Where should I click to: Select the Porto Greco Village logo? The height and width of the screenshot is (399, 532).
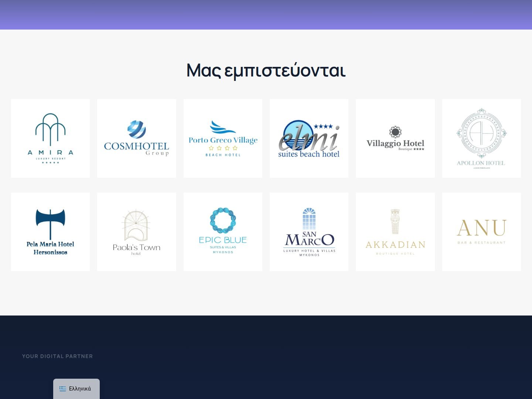[x=223, y=138]
